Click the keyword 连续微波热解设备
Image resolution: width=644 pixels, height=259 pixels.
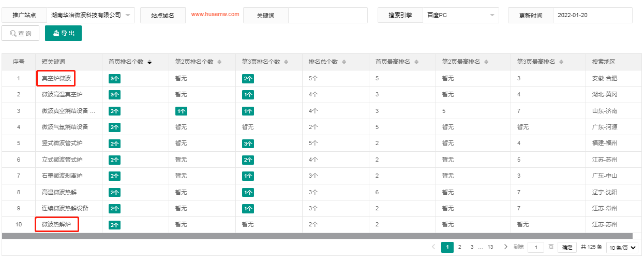[65, 208]
